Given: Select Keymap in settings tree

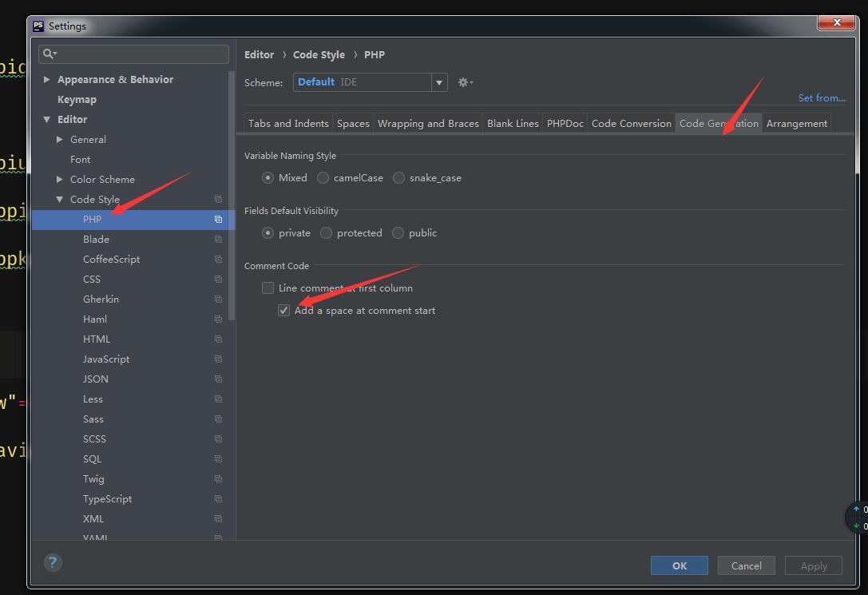Looking at the screenshot, I should click(x=77, y=100).
